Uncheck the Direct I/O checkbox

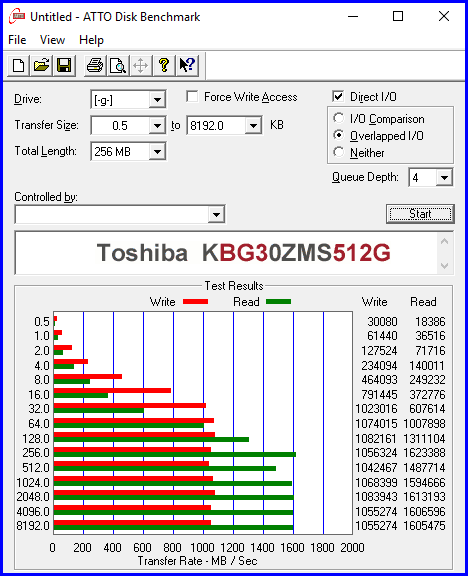[338, 97]
